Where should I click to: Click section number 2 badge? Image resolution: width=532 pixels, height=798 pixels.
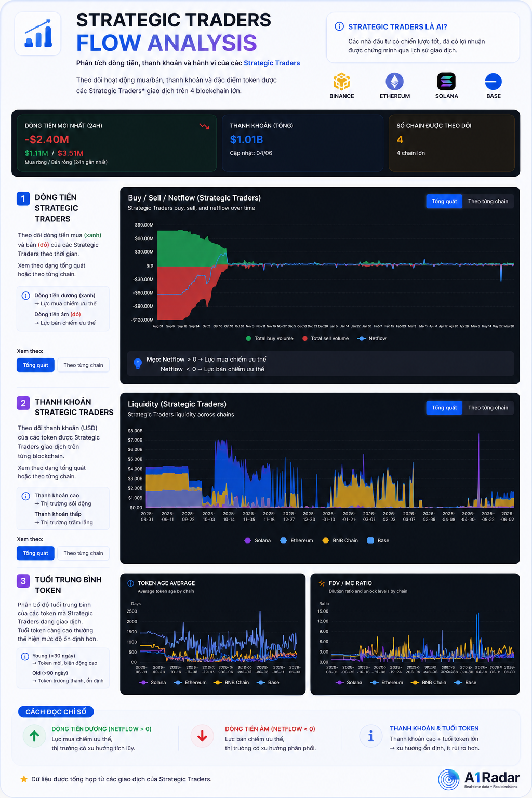[x=23, y=403]
